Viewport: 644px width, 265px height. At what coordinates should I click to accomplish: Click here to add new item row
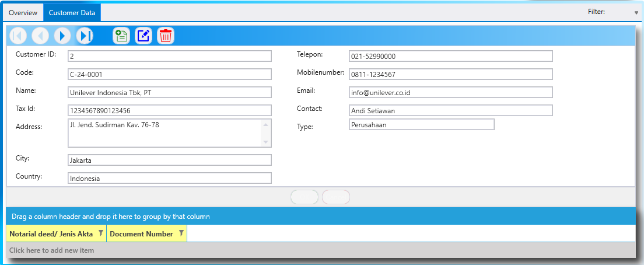coord(321,250)
